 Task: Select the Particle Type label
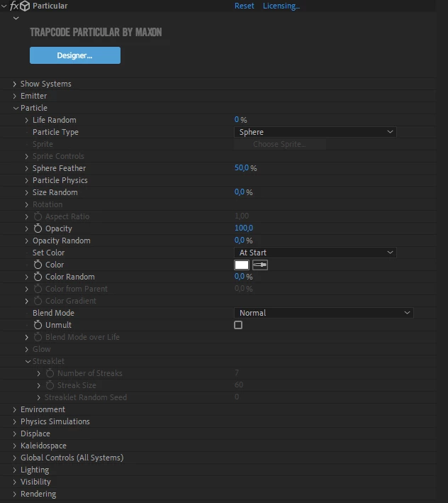coord(55,132)
